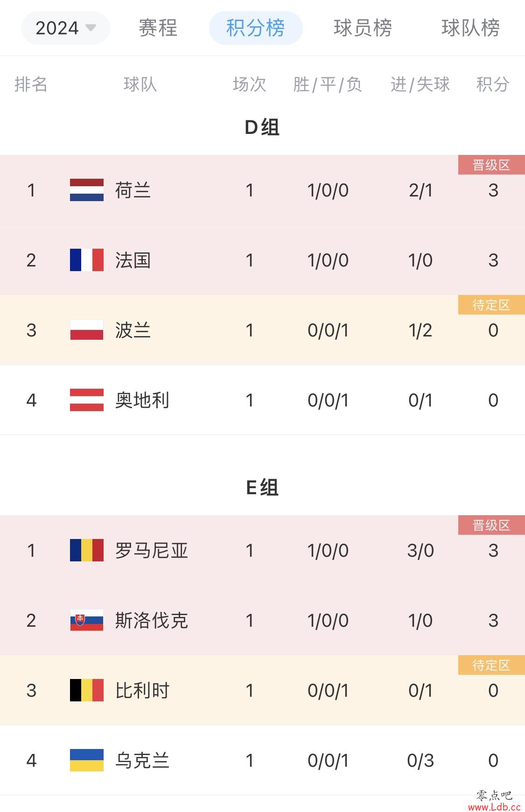Tap the France flag icon
This screenshot has height=812, width=525.
(x=87, y=260)
